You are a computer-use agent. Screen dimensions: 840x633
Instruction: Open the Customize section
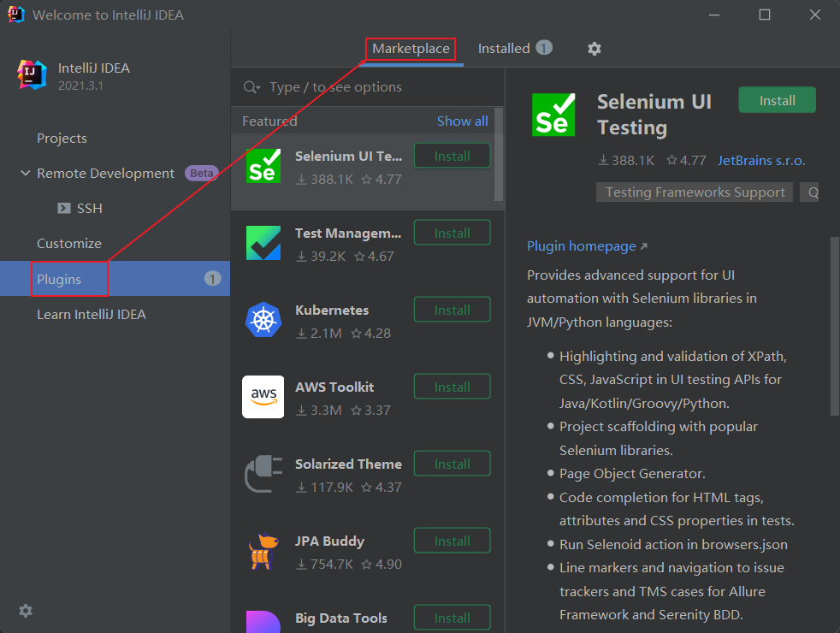[69, 244]
